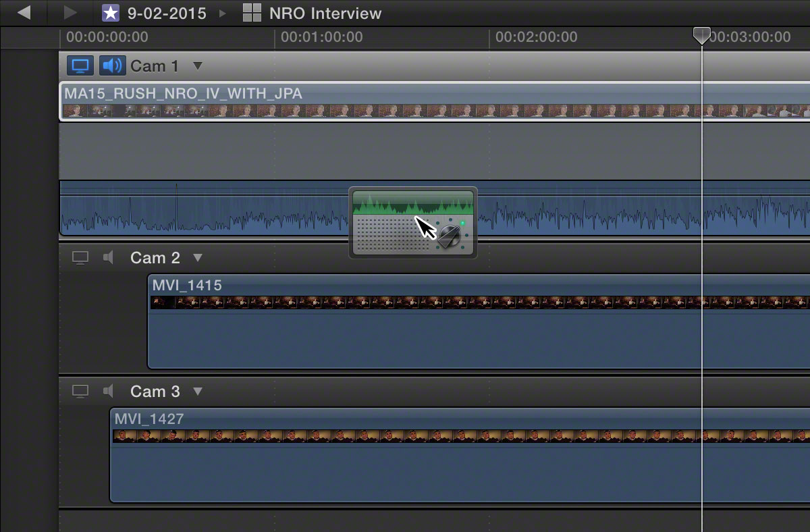The height and width of the screenshot is (532, 810).
Task: Click the audio enhancement effect being dragged
Action: tap(413, 222)
